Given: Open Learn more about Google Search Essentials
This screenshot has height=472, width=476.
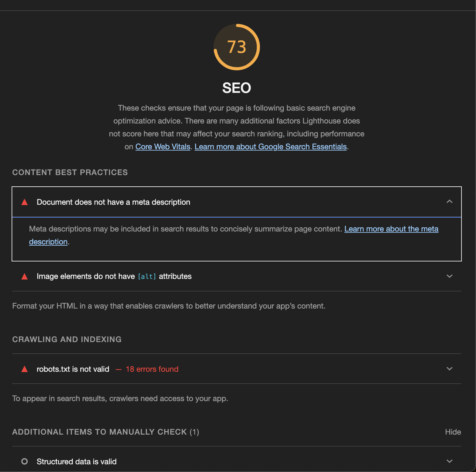Looking at the screenshot, I should [271, 147].
